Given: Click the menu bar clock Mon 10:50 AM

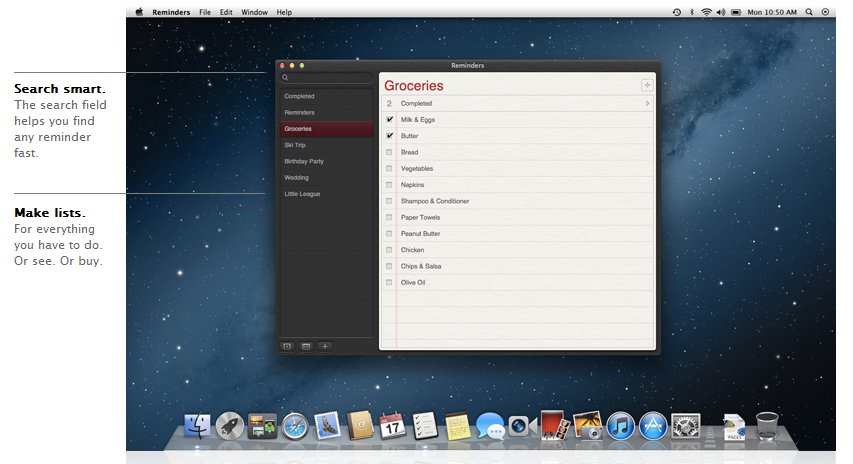Looking at the screenshot, I should pyautogui.click(x=772, y=12).
